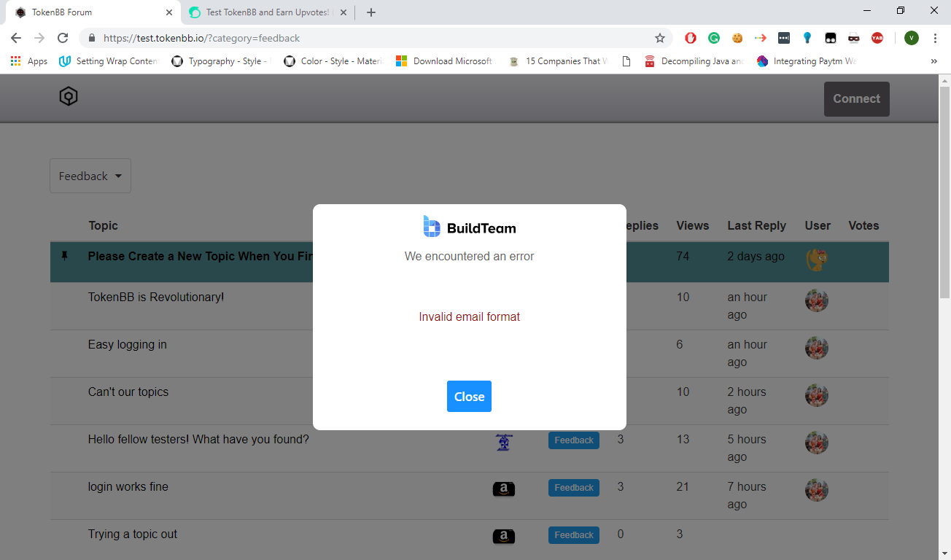Open the red stop-hand ad blocker extension
Screen dimensions: 951x560
click(x=691, y=38)
